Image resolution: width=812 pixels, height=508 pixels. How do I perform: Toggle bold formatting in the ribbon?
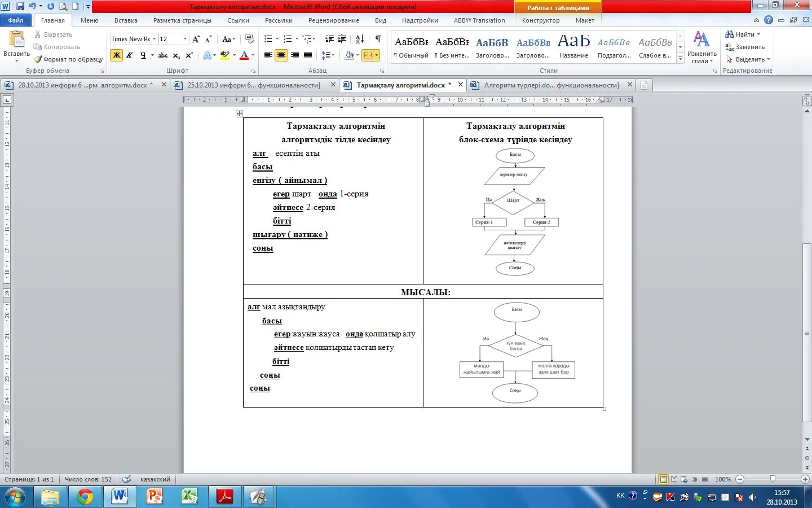click(117, 55)
